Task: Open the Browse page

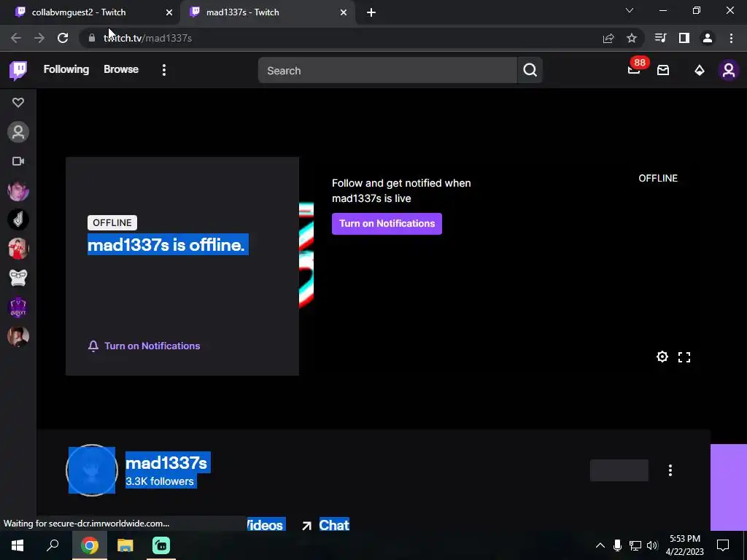Action: [121, 69]
